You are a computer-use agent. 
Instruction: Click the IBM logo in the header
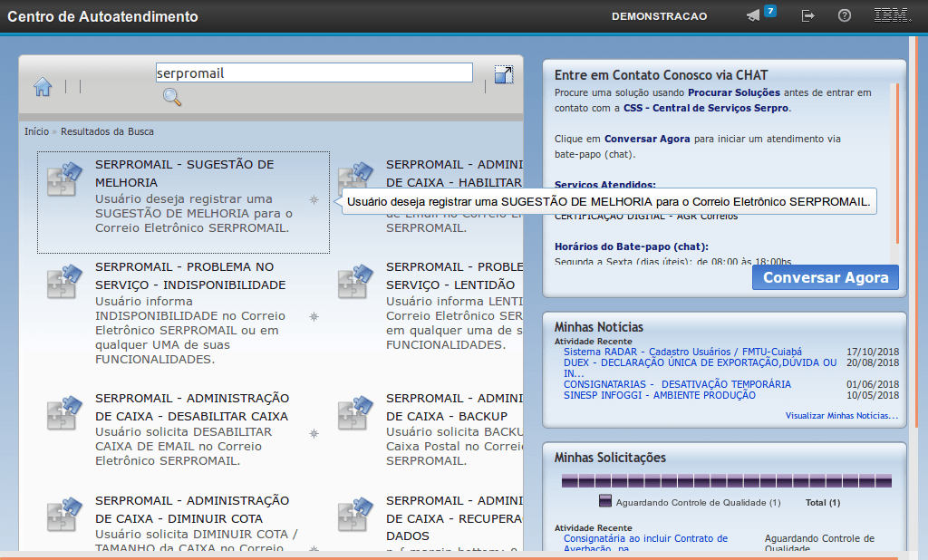point(893,15)
